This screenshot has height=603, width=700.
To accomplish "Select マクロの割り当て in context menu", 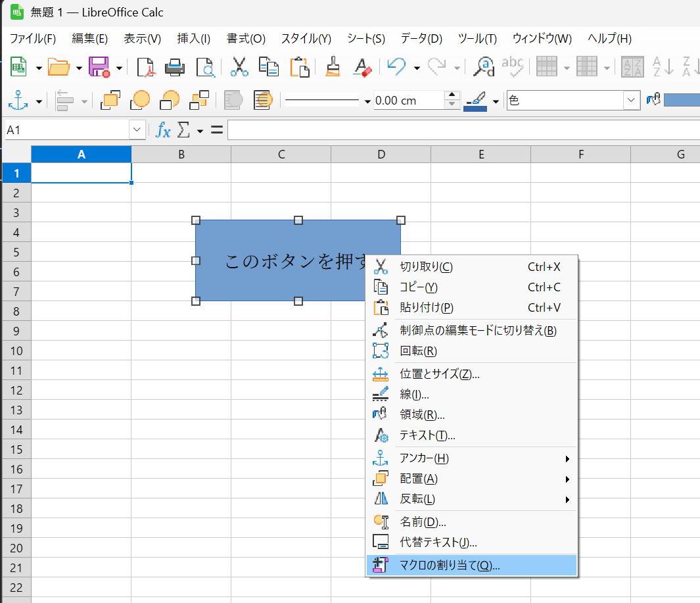I will click(x=450, y=565).
